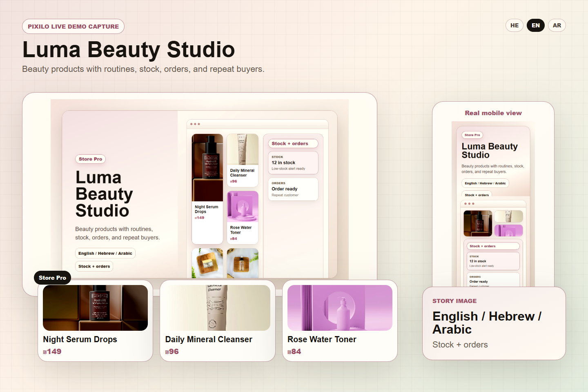Open the pink toner thumbnail in mobile view
This screenshot has width=588, height=392.
[x=508, y=230]
